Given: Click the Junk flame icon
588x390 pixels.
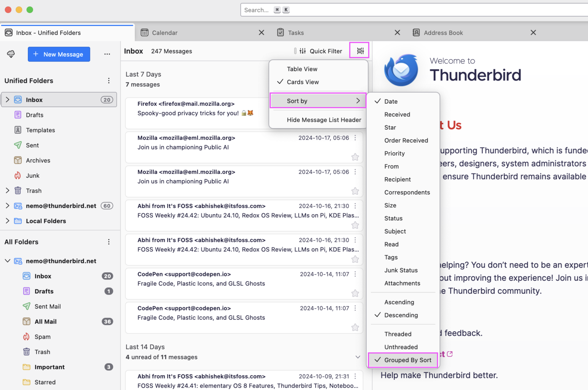Looking at the screenshot, I should click(x=18, y=175).
